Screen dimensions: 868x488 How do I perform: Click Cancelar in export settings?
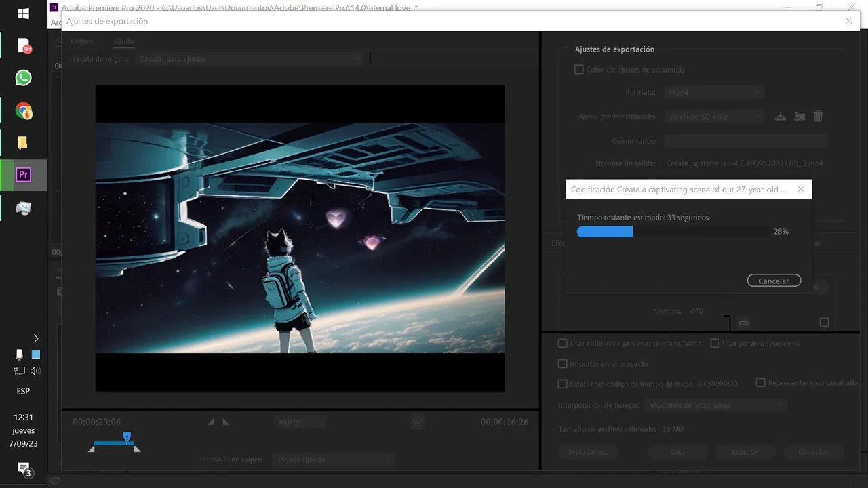[x=813, y=452]
